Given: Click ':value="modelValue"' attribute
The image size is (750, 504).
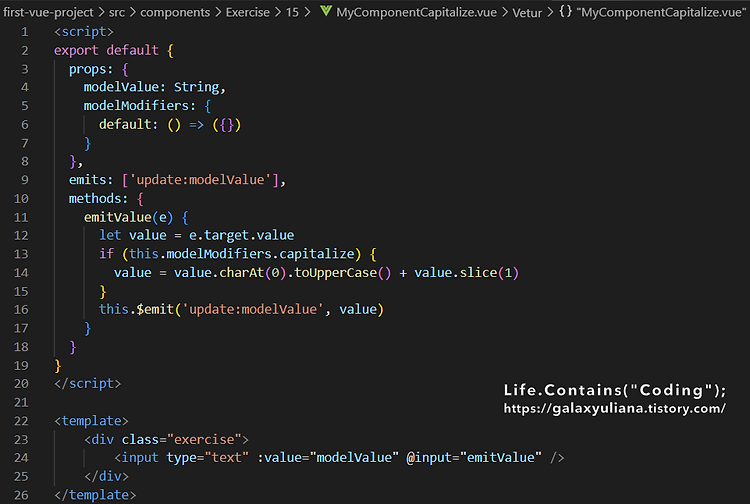Looking at the screenshot, I should point(328,458).
